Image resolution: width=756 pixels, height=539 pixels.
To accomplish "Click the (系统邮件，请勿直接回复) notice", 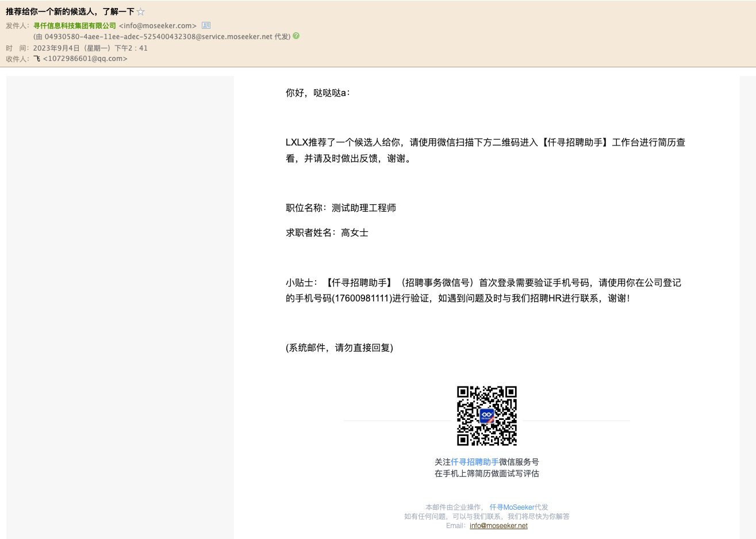I will [340, 347].
